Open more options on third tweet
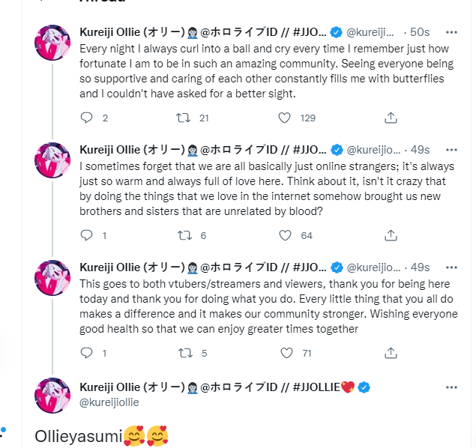 tap(451, 267)
